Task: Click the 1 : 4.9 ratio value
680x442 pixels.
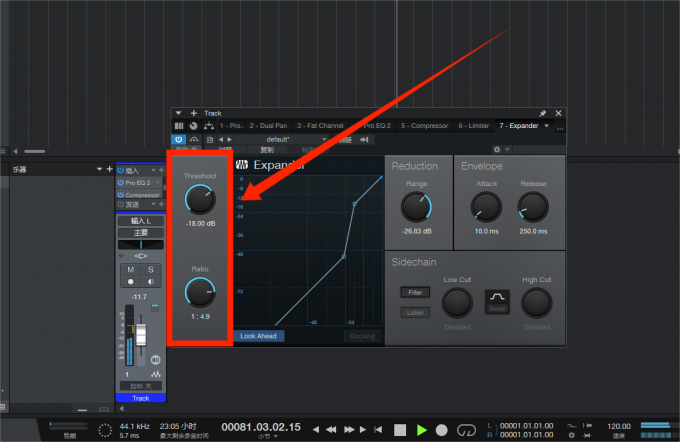Action: (200, 316)
